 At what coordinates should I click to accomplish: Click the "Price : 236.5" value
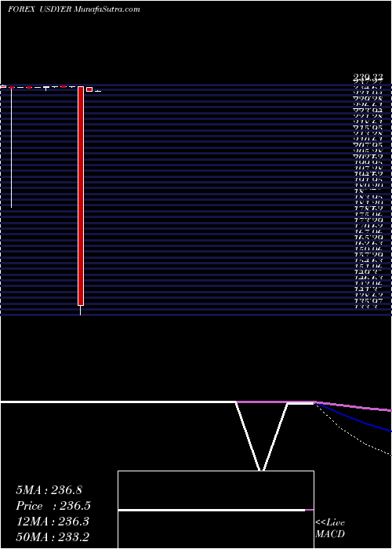pos(53,506)
